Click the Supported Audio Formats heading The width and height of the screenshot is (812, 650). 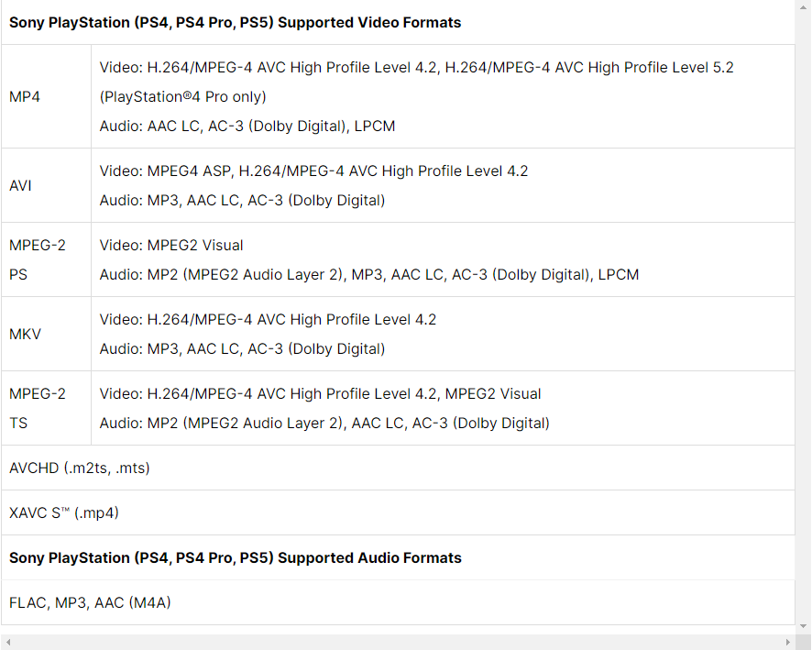click(236, 557)
